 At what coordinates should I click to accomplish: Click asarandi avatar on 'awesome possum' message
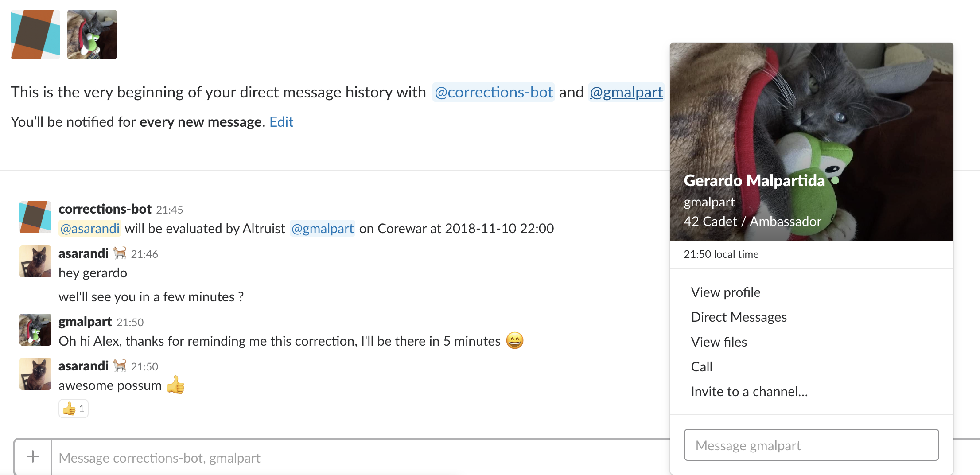tap(35, 374)
